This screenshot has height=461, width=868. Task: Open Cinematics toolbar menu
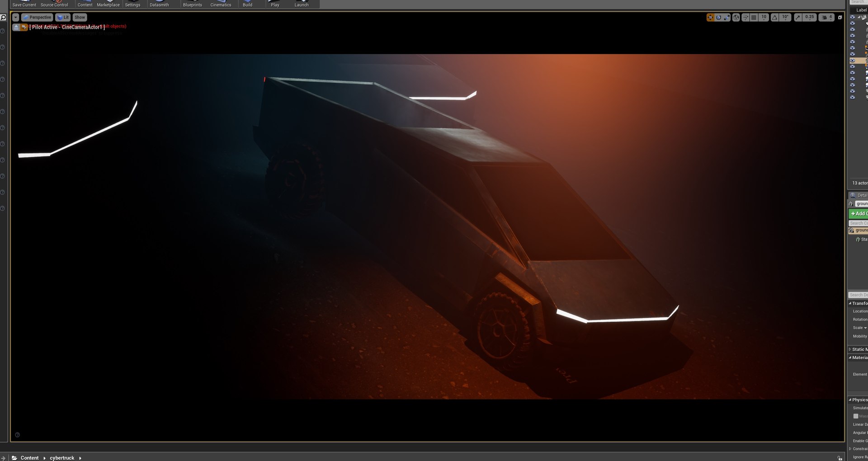pos(221,4)
